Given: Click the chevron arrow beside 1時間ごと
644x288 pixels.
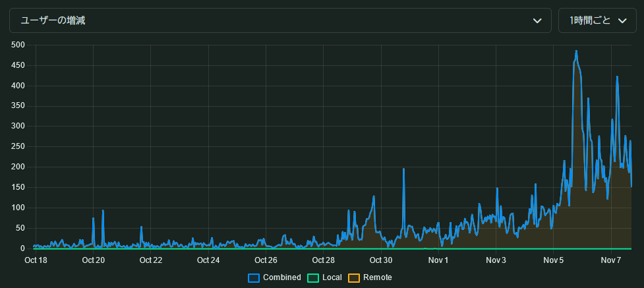Looking at the screenshot, I should (622, 20).
